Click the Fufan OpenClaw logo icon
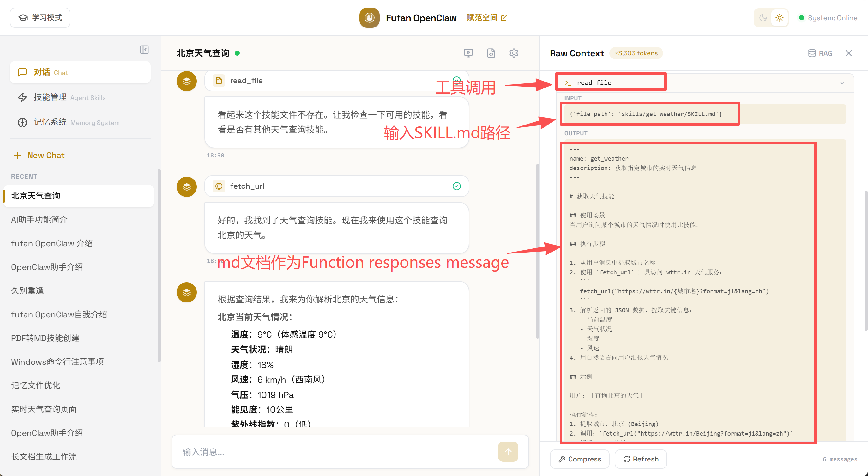The image size is (868, 476). click(x=369, y=17)
